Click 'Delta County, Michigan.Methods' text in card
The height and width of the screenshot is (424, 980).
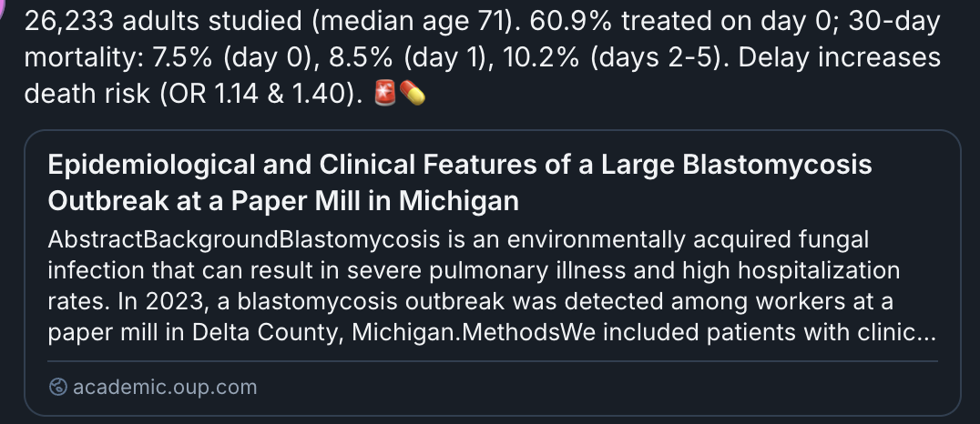coord(376,333)
